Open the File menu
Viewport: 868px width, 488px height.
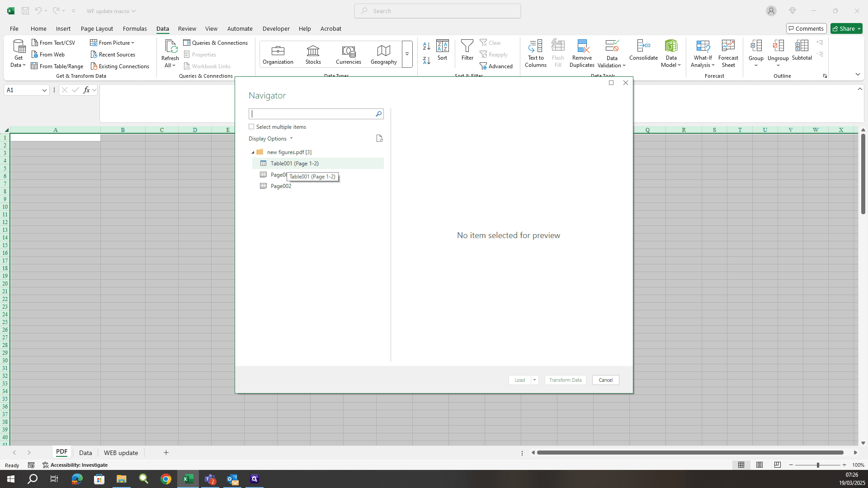pyautogui.click(x=14, y=28)
